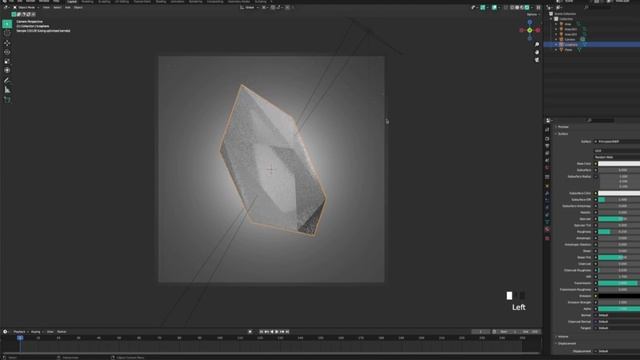The image size is (640, 360).
Task: Click timeline current frame playhead
Action: click(x=20, y=338)
